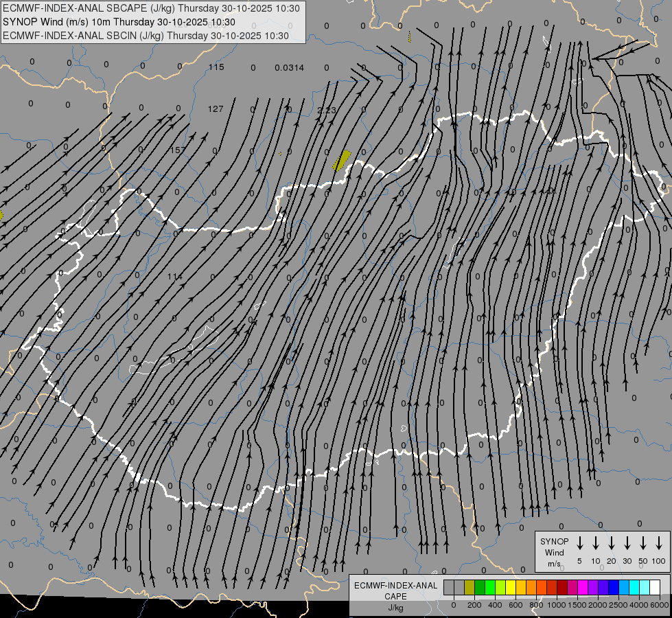This screenshot has height=618, width=672.
Task: Click the wind arrow above the 30 label
Action: tap(627, 543)
